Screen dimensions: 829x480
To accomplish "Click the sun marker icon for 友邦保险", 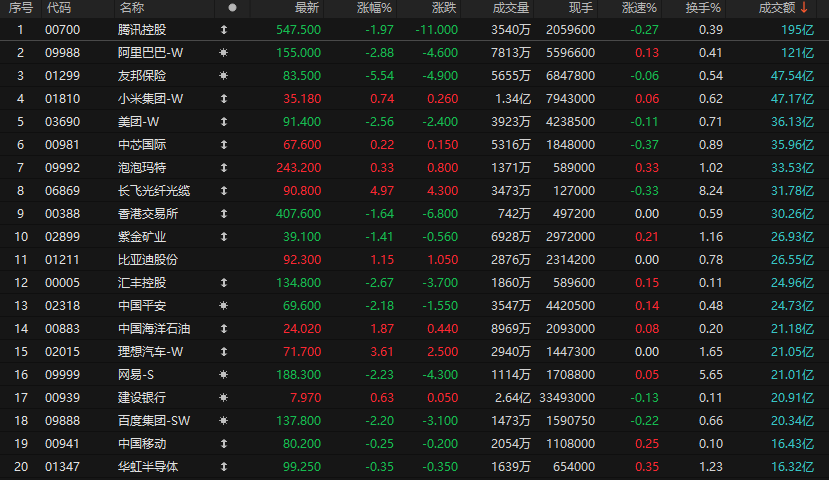I will [x=224, y=76].
